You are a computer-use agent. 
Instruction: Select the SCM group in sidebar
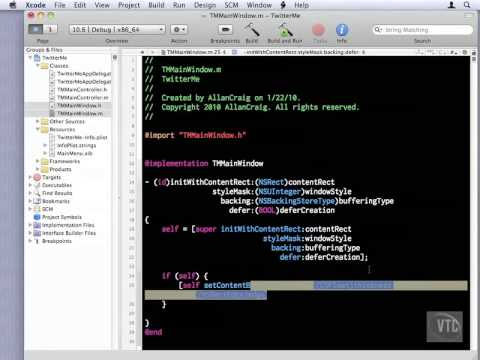click(x=47, y=209)
